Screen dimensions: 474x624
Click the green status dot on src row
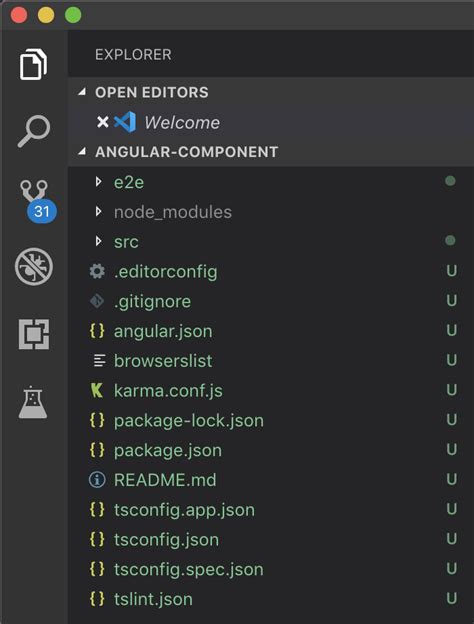tap(450, 240)
